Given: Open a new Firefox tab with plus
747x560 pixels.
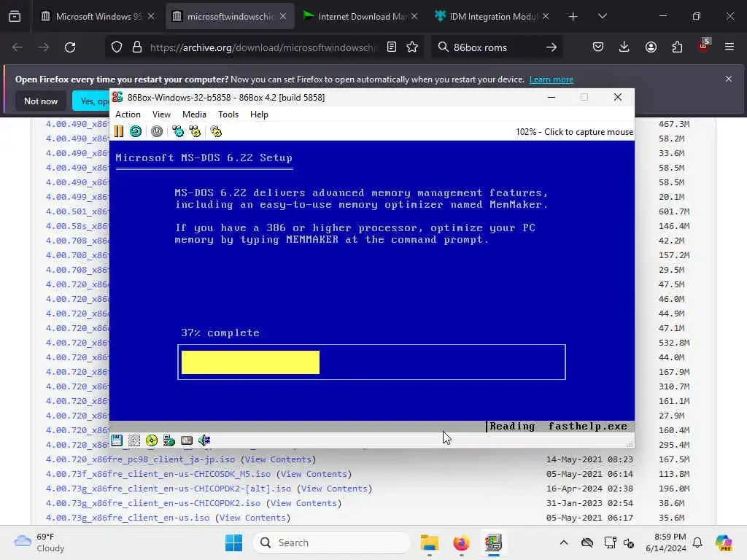Looking at the screenshot, I should coord(573,17).
